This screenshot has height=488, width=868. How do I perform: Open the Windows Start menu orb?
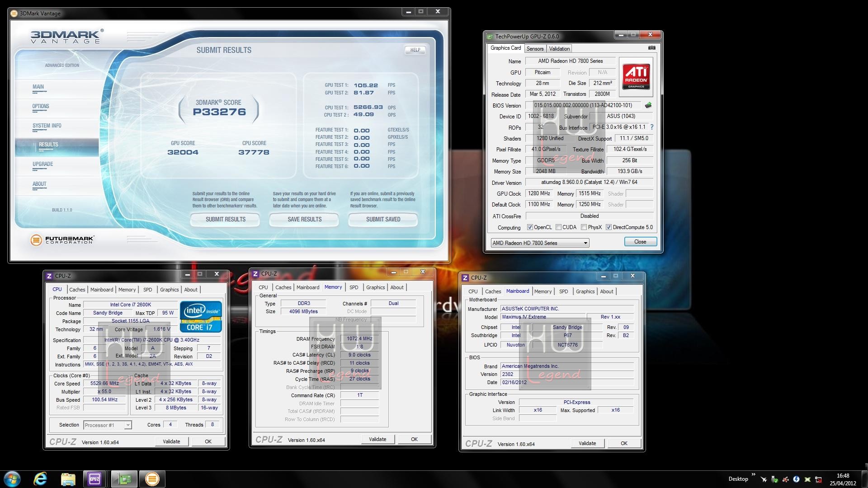click(12, 479)
